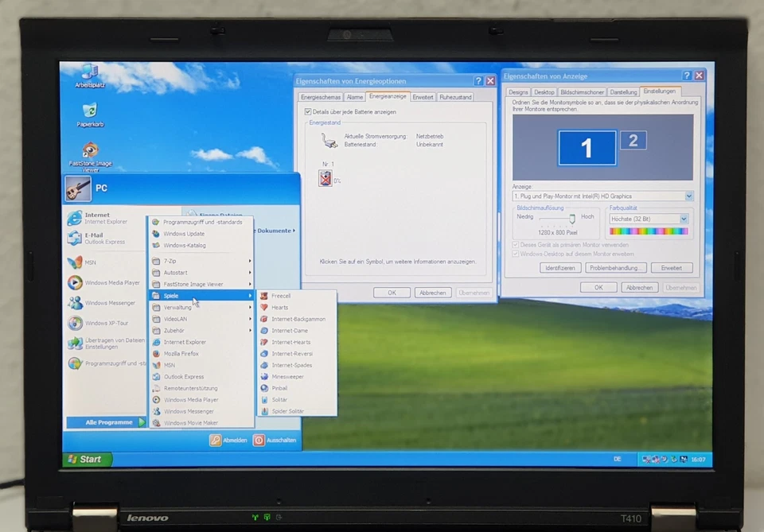Adjust the Bildschirmauflösung slider

(x=571, y=219)
